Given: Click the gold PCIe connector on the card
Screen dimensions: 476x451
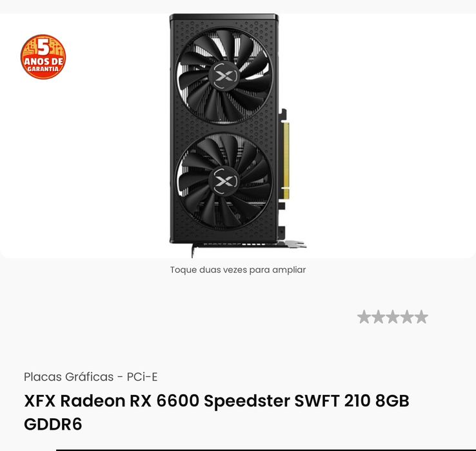Looking at the screenshot, I should point(286,161).
